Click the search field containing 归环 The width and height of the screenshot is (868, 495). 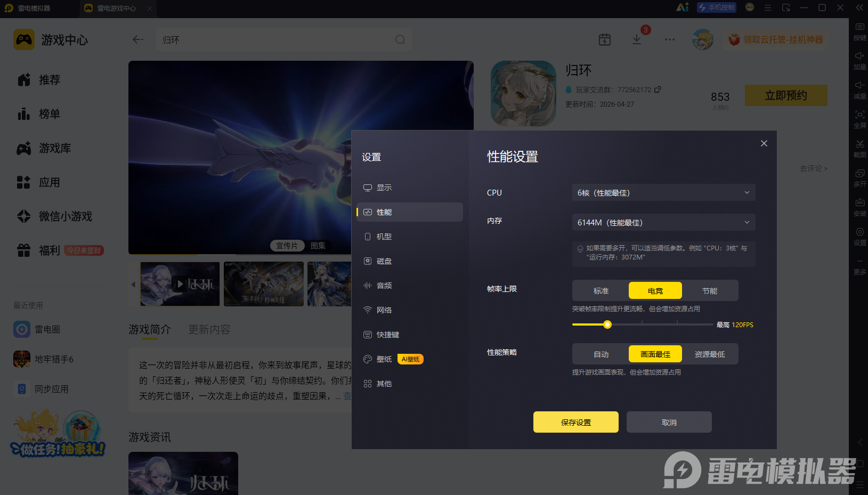284,39
